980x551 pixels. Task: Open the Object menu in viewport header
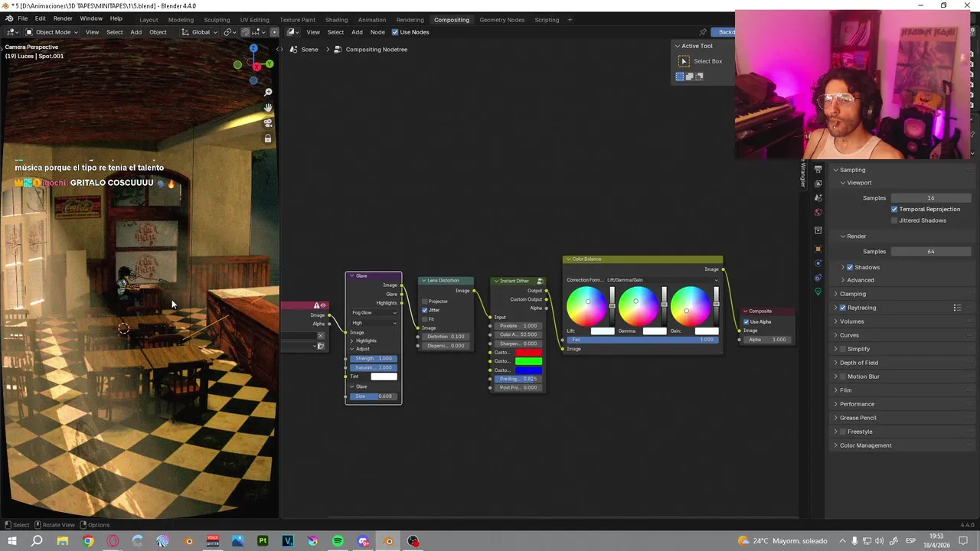pyautogui.click(x=158, y=32)
